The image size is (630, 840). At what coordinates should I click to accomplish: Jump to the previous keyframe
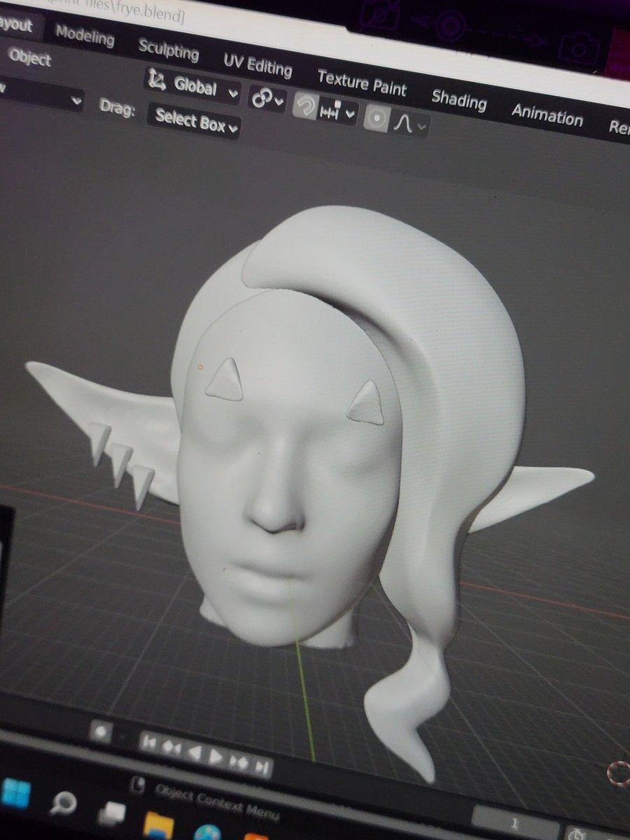point(170,748)
